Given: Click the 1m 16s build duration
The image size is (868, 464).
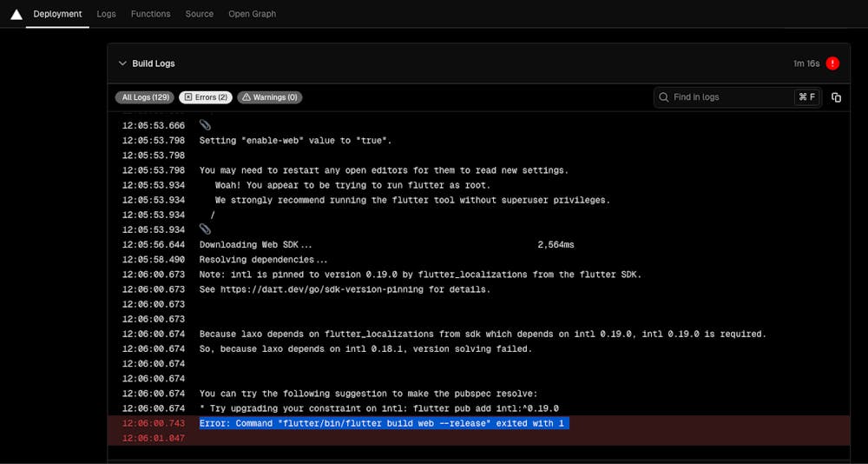Looking at the screenshot, I should click(x=806, y=63).
